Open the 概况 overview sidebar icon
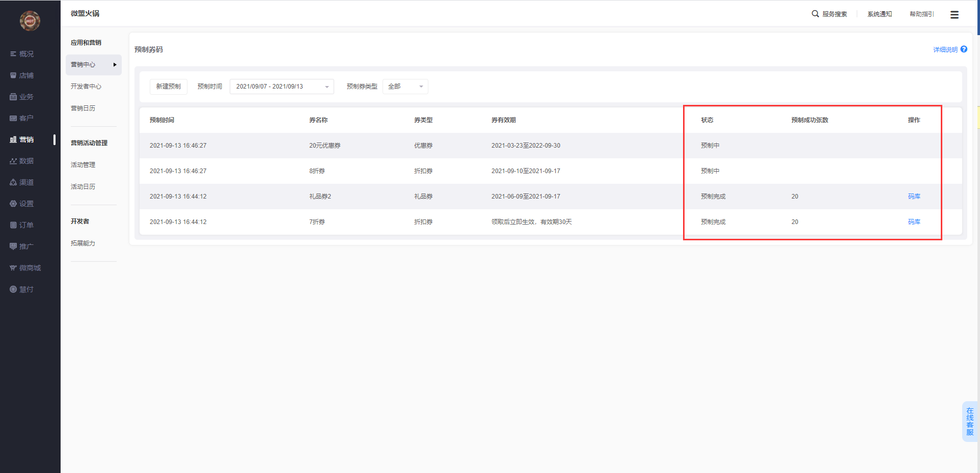 coord(13,54)
